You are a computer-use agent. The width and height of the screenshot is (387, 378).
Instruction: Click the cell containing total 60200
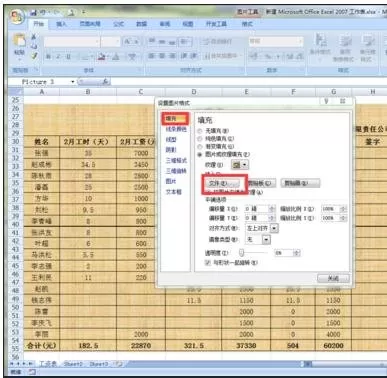click(x=333, y=346)
